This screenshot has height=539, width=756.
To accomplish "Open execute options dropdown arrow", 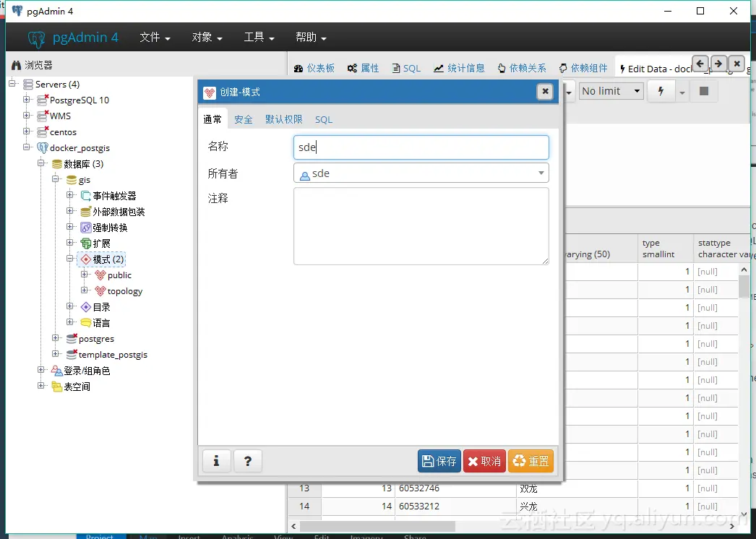I will click(682, 92).
